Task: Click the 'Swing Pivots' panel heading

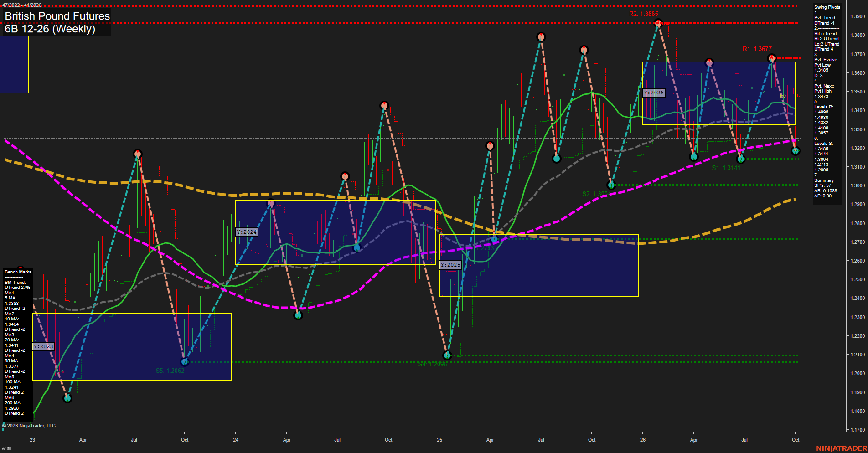Action: click(x=827, y=7)
